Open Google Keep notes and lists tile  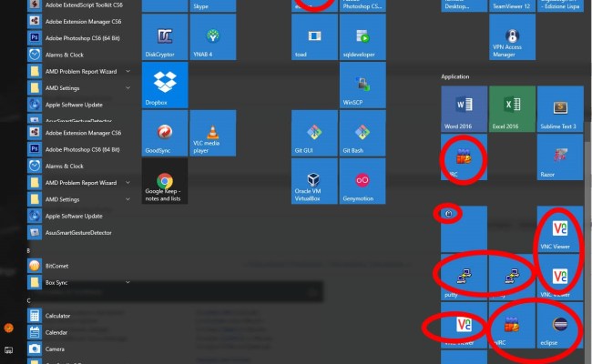click(165, 181)
